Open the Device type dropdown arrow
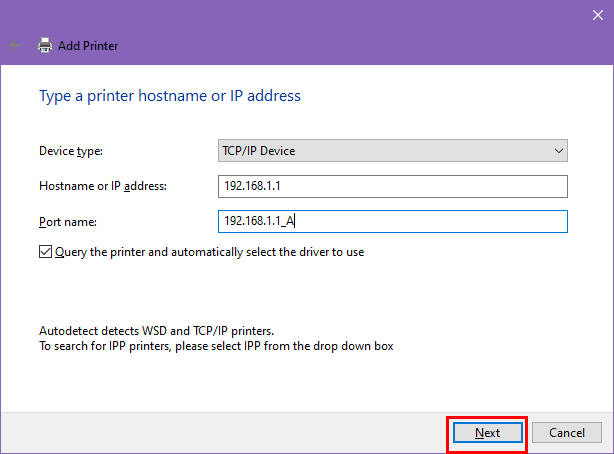The width and height of the screenshot is (614, 454). [558, 151]
